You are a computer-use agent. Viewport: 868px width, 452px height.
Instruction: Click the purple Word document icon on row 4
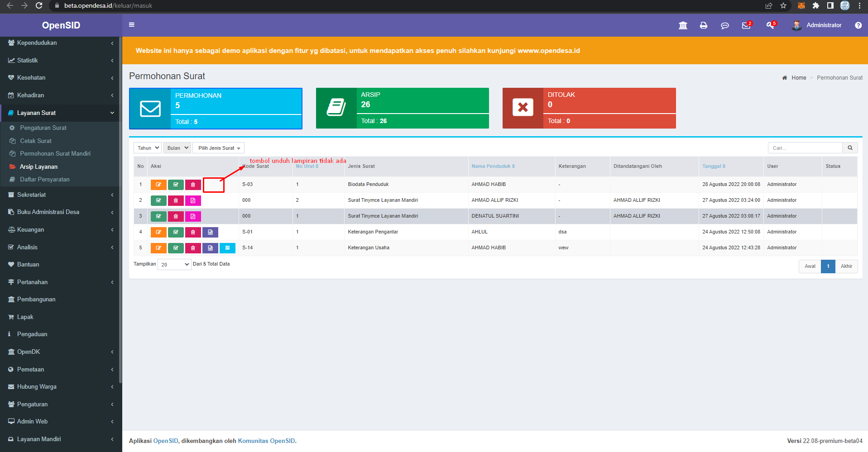(210, 232)
